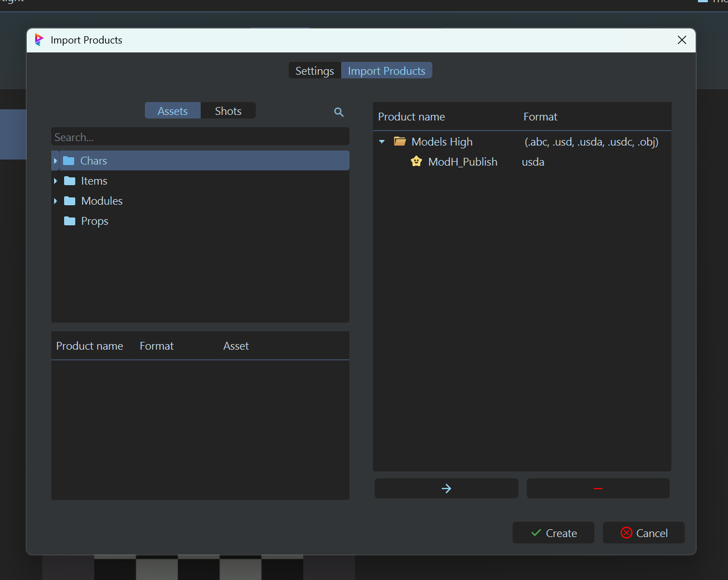Expand the Items tree folder
728x580 pixels.
tap(55, 181)
